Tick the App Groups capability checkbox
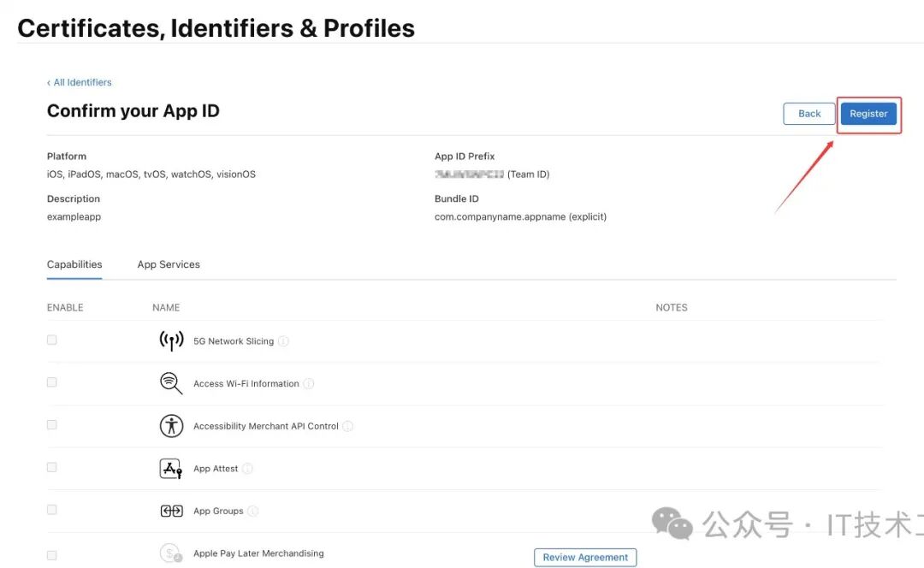The height and width of the screenshot is (568, 924). [52, 510]
